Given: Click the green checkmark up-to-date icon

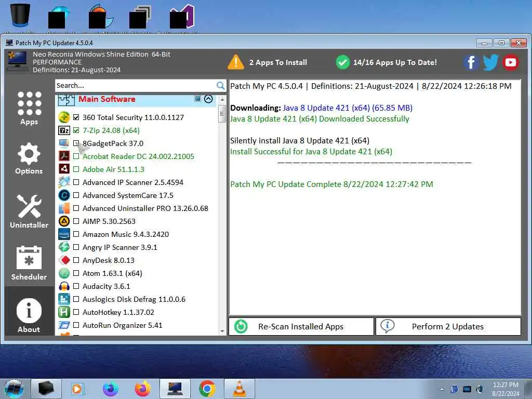Looking at the screenshot, I should (343, 62).
